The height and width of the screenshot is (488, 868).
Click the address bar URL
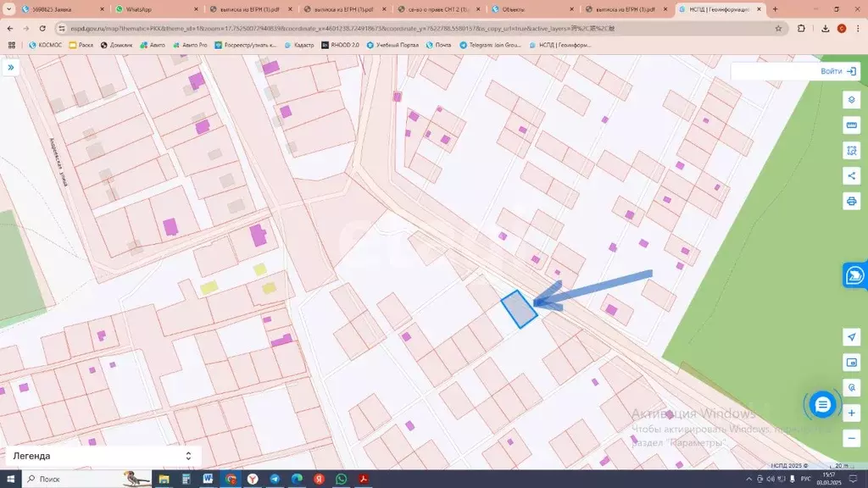342,28
